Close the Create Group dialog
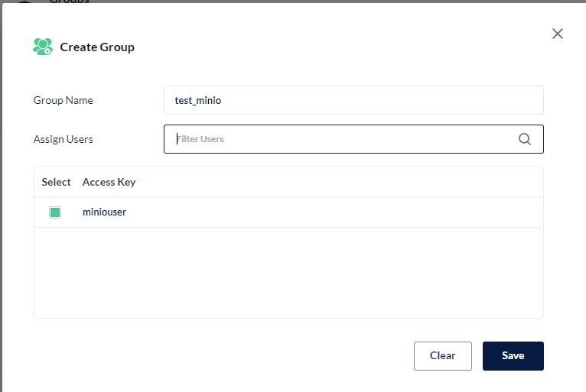The height and width of the screenshot is (392, 586). (558, 34)
